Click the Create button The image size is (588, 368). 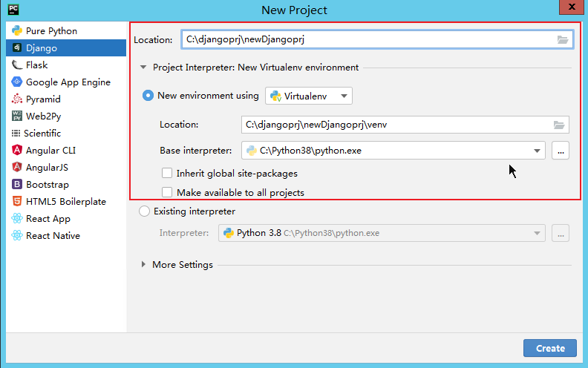[549, 348]
